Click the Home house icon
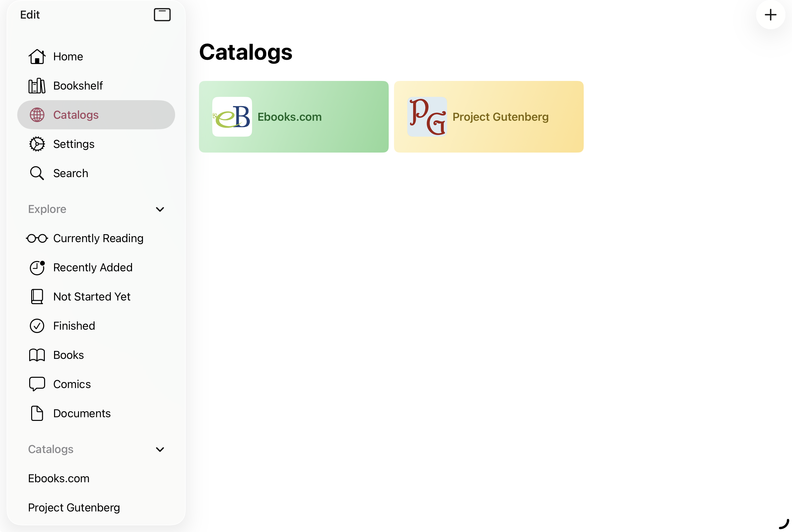Image resolution: width=792 pixels, height=532 pixels. 36,56
